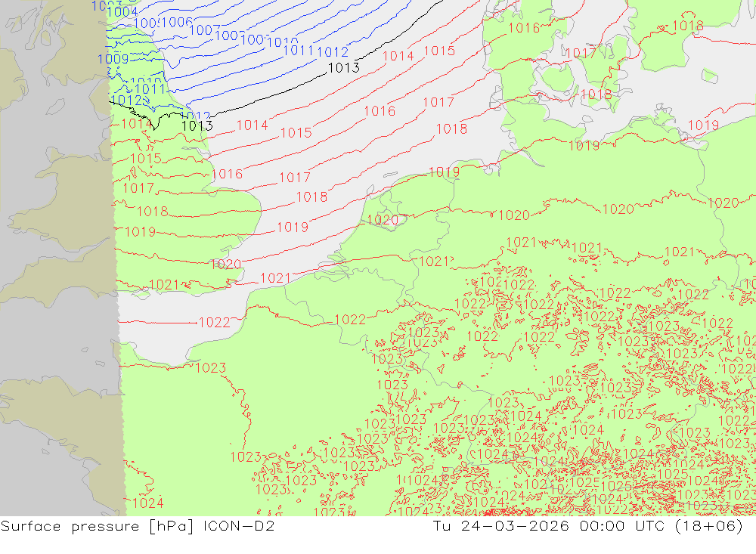
Task: Click the "Tu 24-03-2026 00:00 UTC" timestamp
Action: (549, 526)
